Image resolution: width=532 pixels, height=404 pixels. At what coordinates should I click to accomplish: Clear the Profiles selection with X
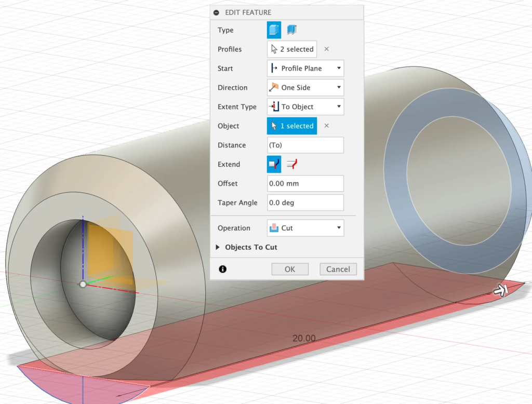(327, 49)
